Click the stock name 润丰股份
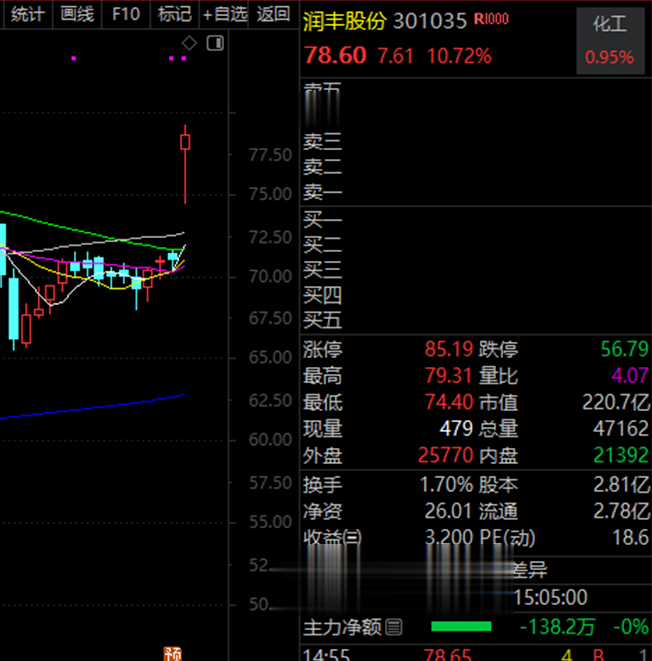 [x=344, y=21]
